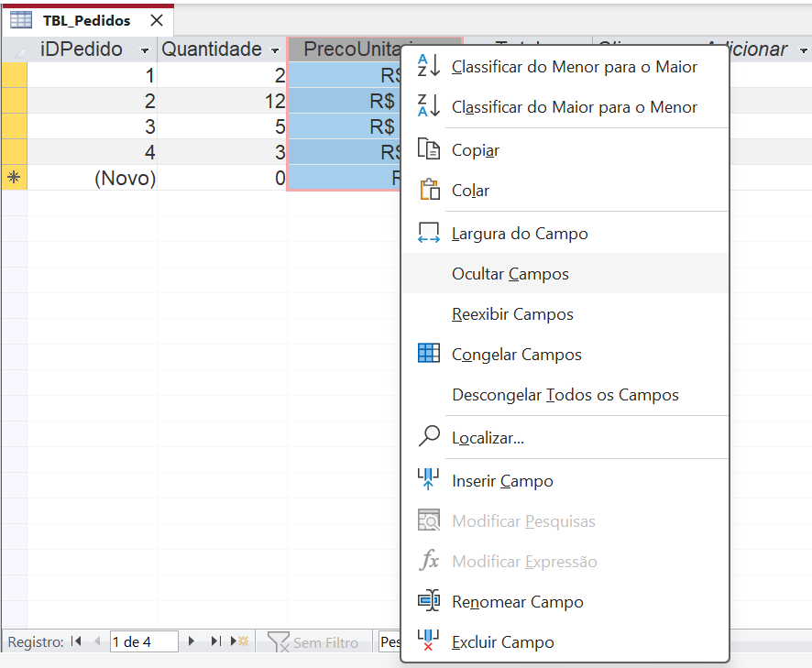
Task: Choose Copiar in the context menu
Action: tap(475, 150)
